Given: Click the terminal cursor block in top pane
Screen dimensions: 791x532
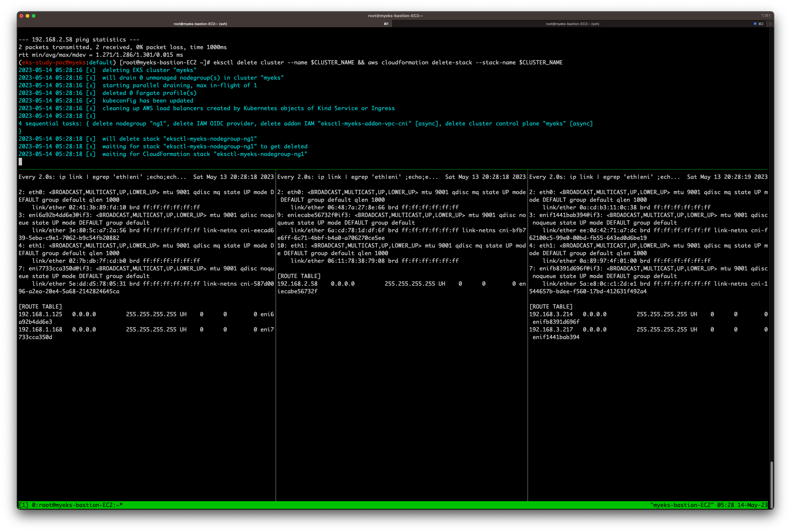Looking at the screenshot, I should coord(20,162).
